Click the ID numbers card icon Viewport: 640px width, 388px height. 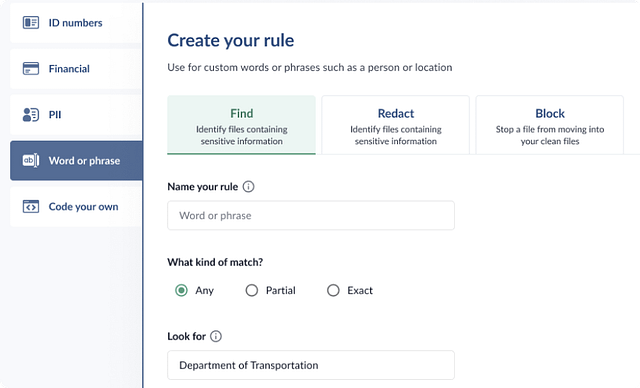click(31, 22)
